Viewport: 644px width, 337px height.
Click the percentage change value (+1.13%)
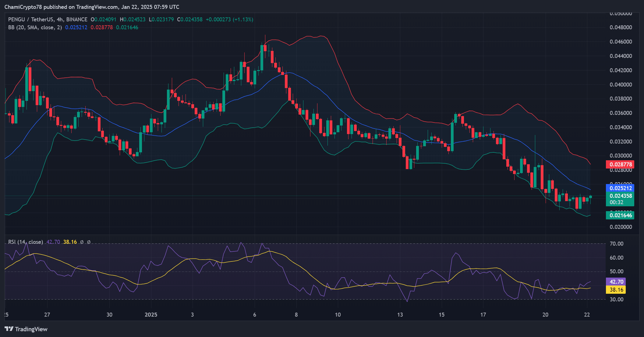click(243, 19)
